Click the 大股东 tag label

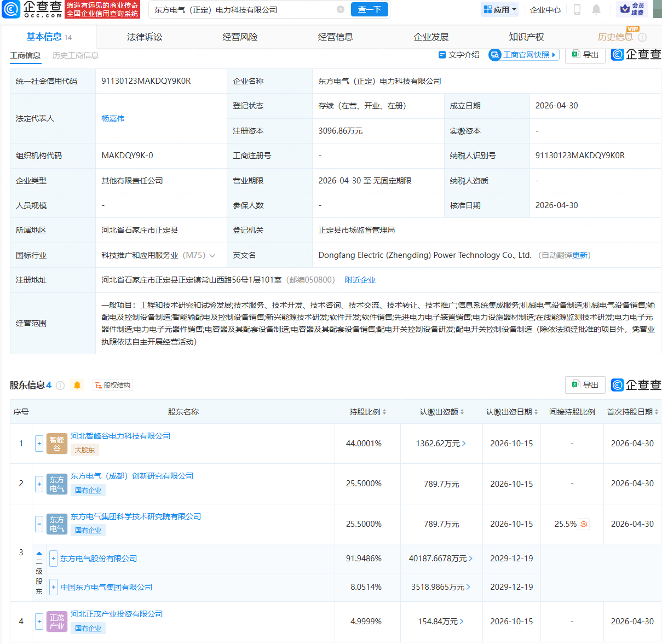pyautogui.click(x=85, y=450)
